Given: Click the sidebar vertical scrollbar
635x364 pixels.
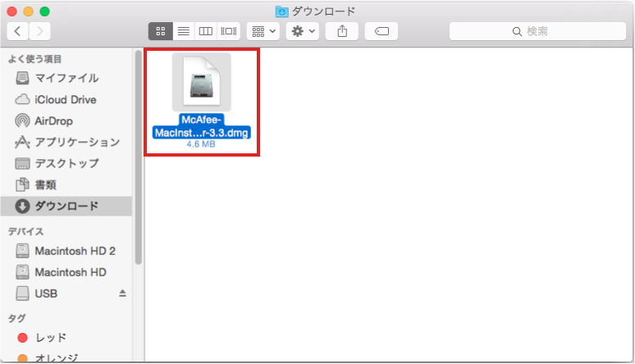Looking at the screenshot, I should 139,157.
